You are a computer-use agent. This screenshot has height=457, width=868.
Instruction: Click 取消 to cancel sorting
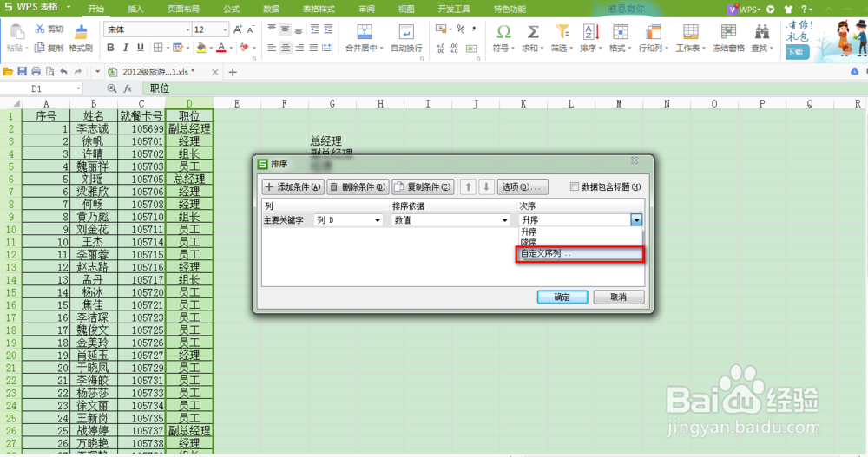618,297
